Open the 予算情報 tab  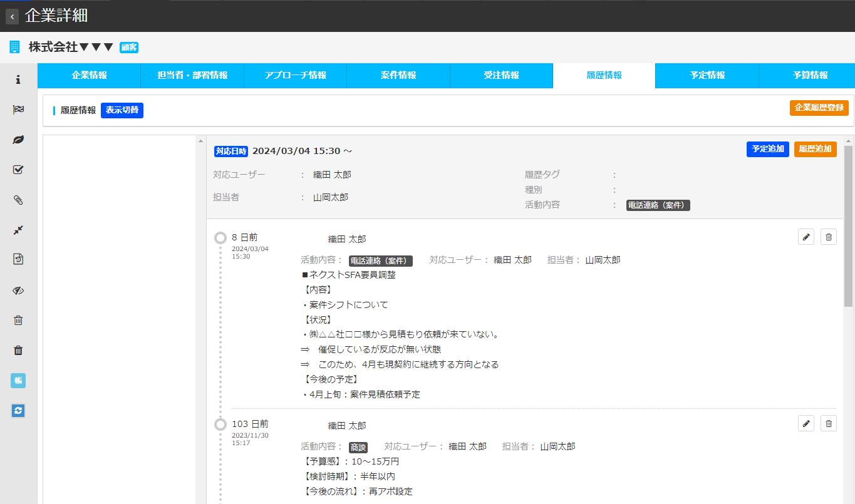click(809, 75)
